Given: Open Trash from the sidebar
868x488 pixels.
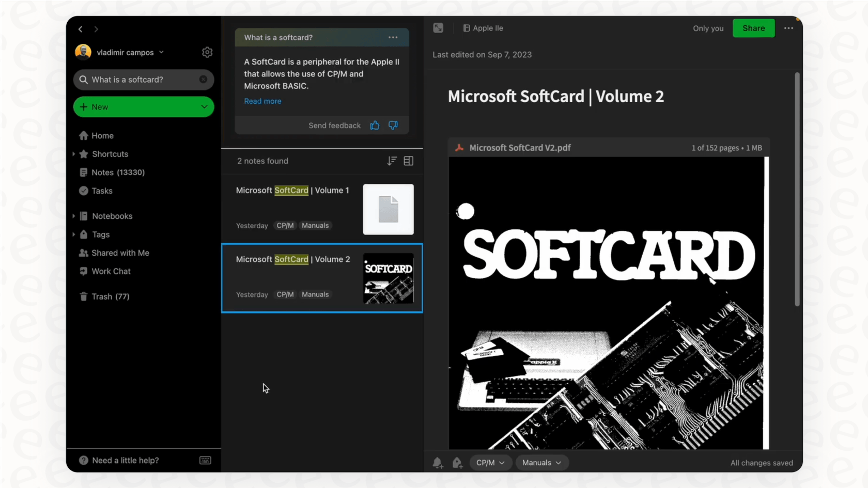Looking at the screenshot, I should [x=110, y=296].
